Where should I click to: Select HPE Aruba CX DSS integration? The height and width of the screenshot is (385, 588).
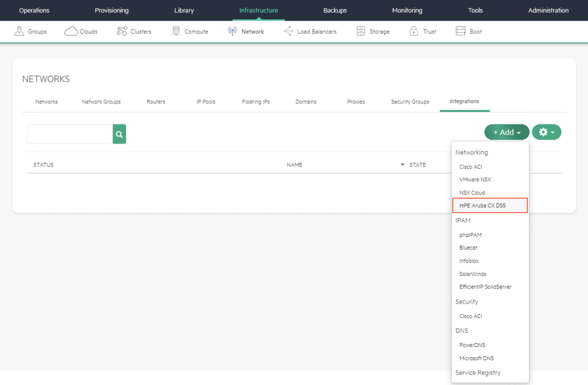[x=482, y=205]
